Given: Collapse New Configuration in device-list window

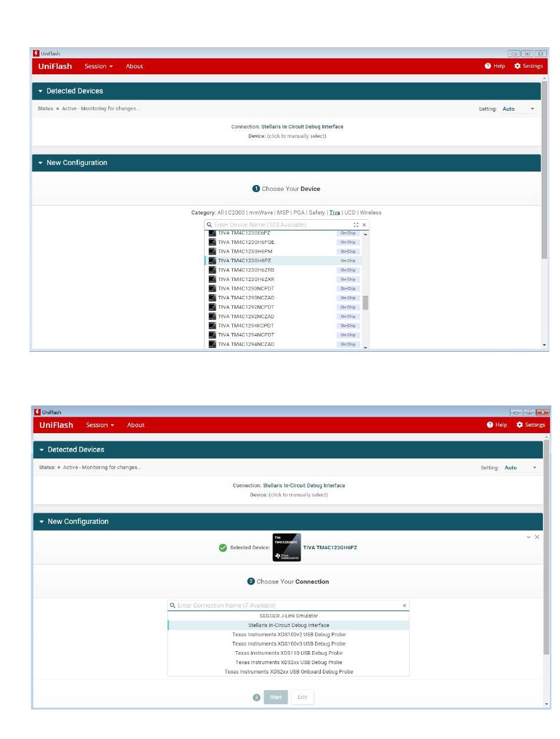Looking at the screenshot, I should pos(41,163).
